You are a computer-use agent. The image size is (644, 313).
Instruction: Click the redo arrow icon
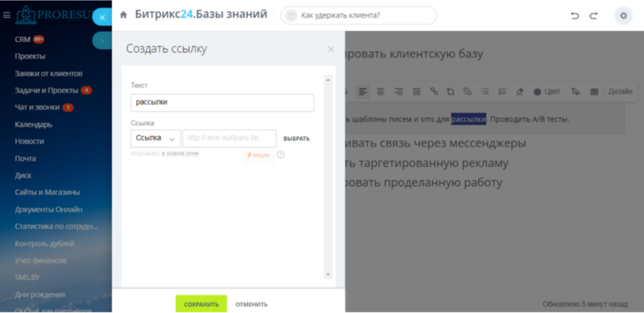[594, 16]
